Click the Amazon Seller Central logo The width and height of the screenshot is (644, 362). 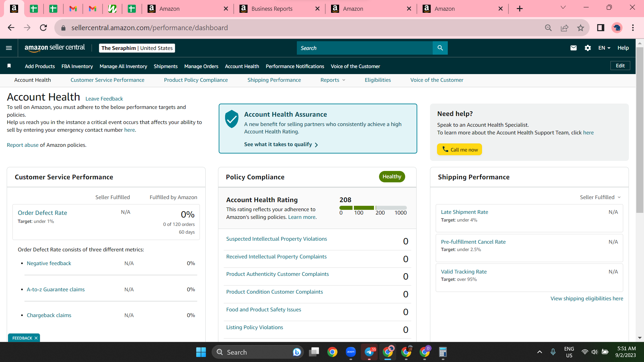tap(55, 48)
